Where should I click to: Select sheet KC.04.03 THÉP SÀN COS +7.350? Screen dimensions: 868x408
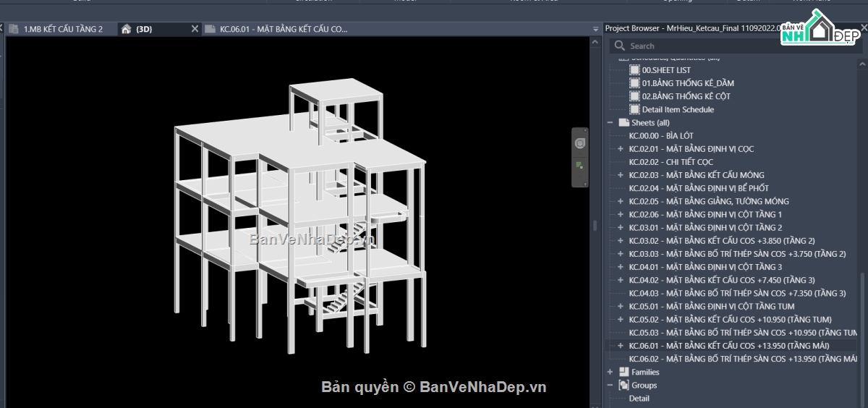click(737, 293)
